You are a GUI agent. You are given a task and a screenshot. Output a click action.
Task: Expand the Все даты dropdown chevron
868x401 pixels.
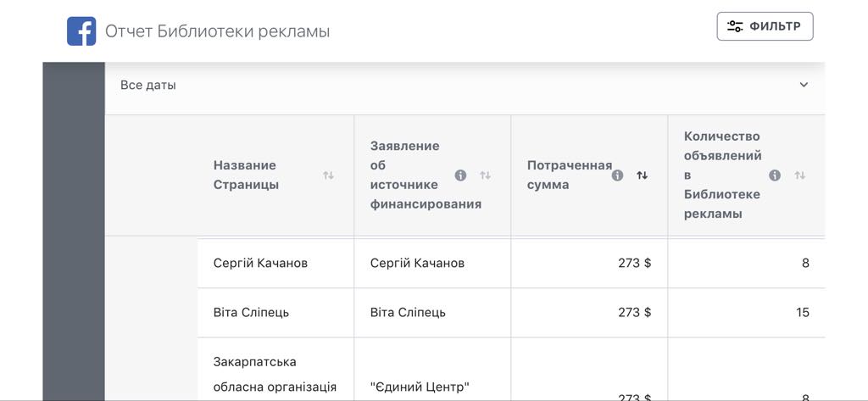click(x=804, y=85)
